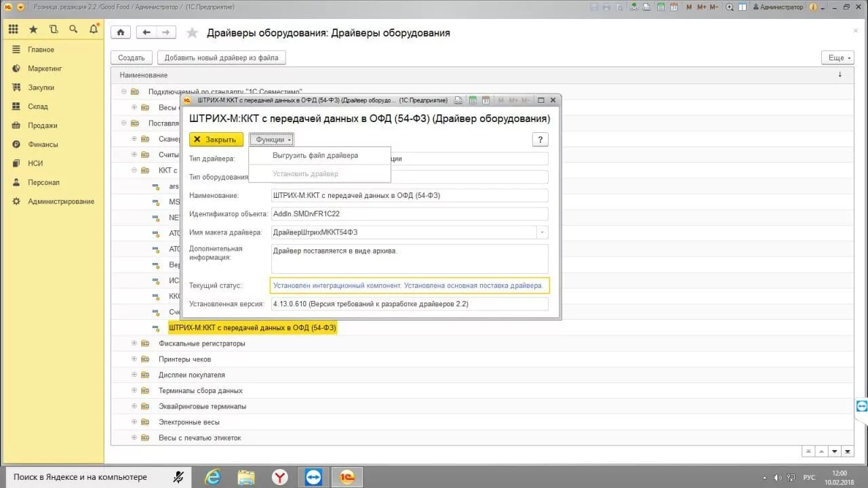Collapse the Подключаемый по стандарту group
Image resolution: width=868 pixels, height=488 pixels.
[x=124, y=91]
